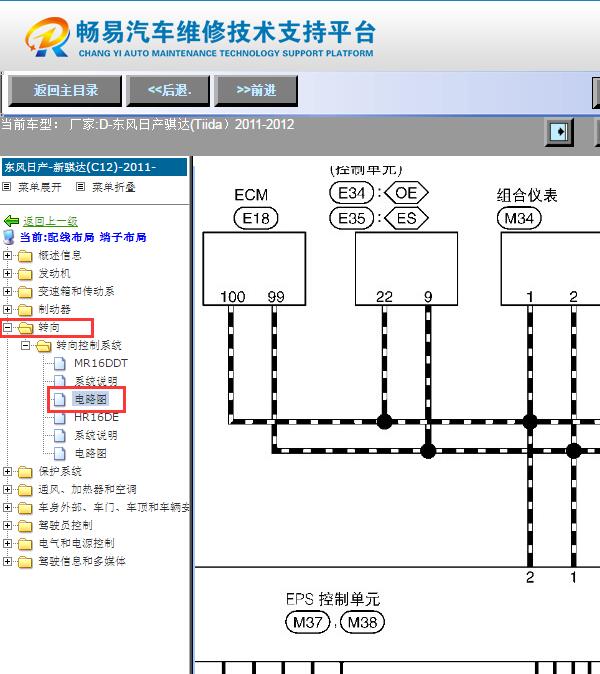Expand the 概述信息 tree node
This screenshot has height=674, width=600.
coord(7,255)
